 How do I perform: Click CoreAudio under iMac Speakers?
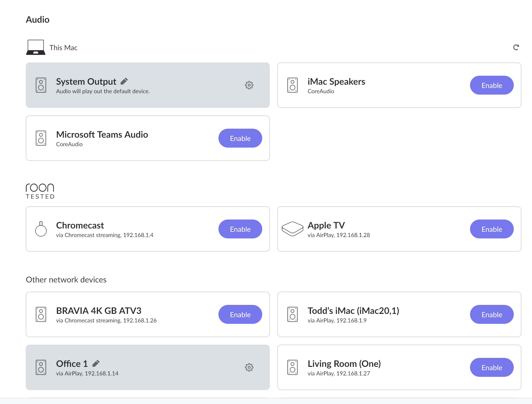(x=321, y=91)
